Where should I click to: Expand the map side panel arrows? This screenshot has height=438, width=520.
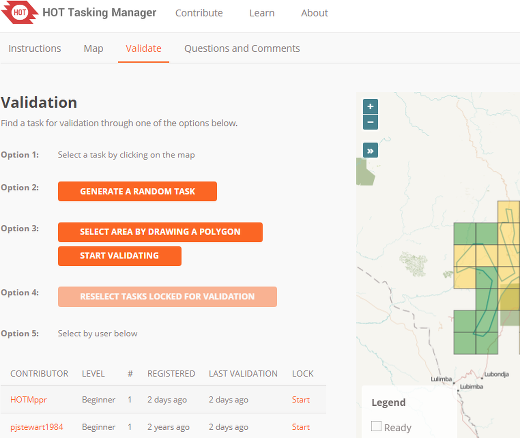point(370,151)
